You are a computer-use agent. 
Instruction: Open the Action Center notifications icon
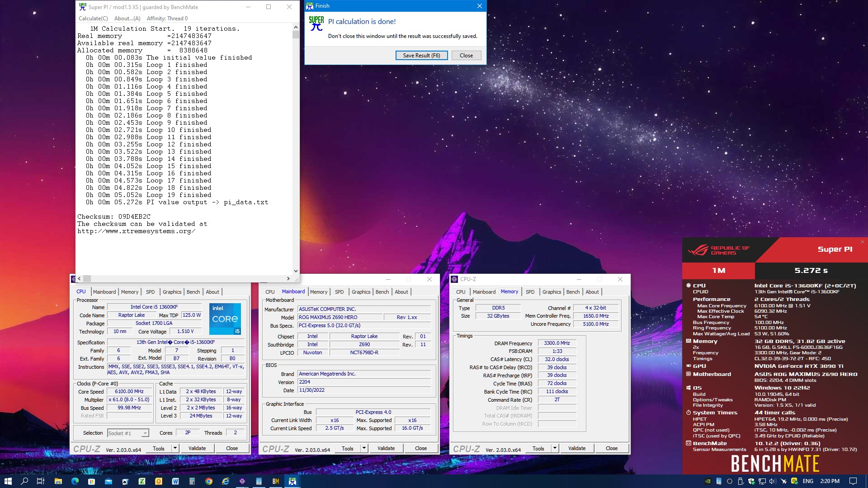853,481
